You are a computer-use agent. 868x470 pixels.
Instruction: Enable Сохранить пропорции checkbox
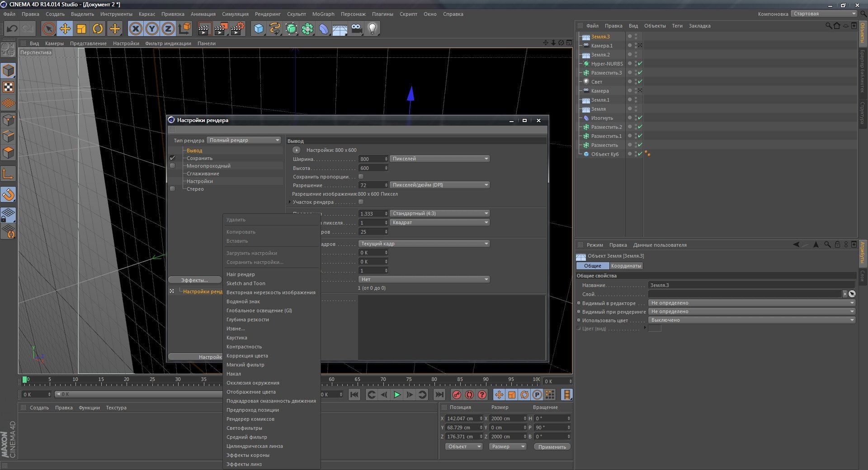[361, 177]
